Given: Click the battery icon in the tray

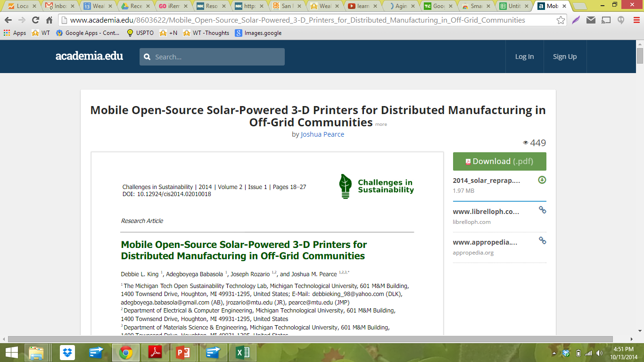Looking at the screenshot, I should 578,353.
